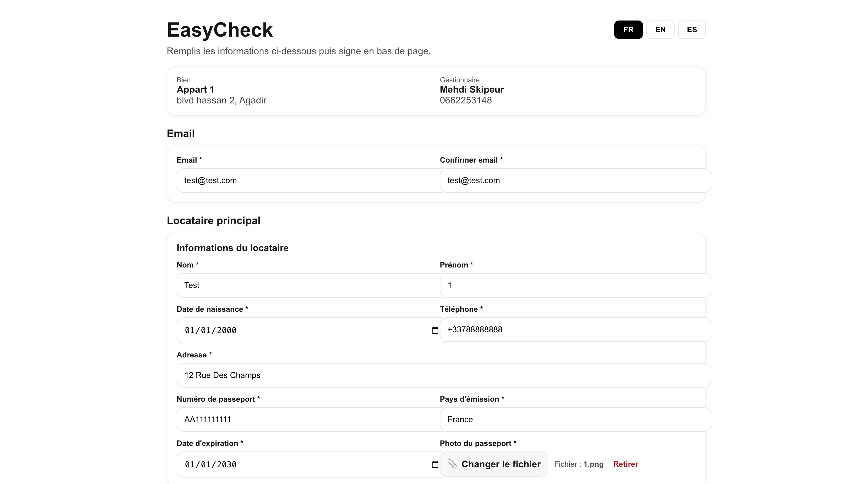
Task: Open birth date calendar picker icon
Action: click(435, 330)
